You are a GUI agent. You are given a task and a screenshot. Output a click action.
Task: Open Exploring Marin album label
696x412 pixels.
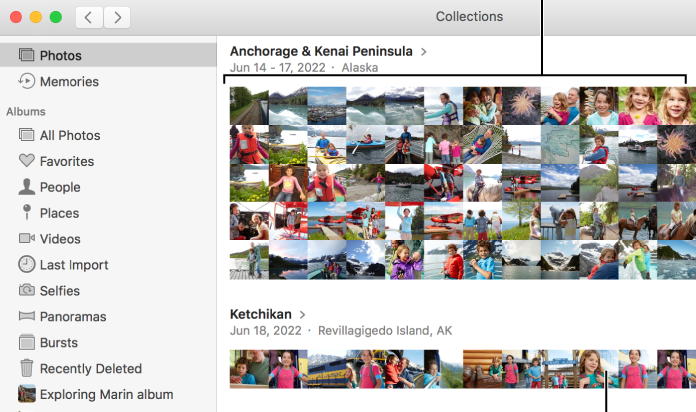click(x=107, y=394)
